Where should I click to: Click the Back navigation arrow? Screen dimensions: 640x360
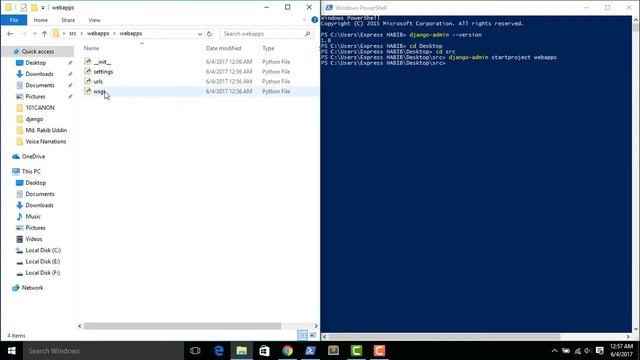10,33
